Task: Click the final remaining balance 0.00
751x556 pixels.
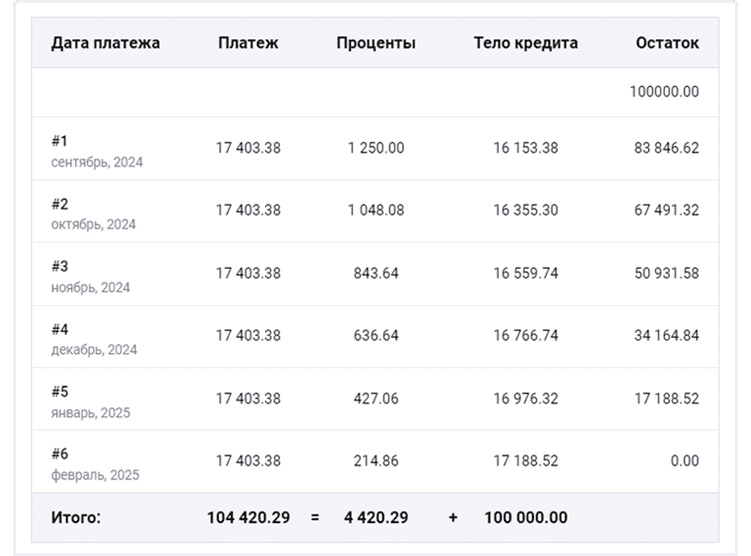Action: click(684, 461)
